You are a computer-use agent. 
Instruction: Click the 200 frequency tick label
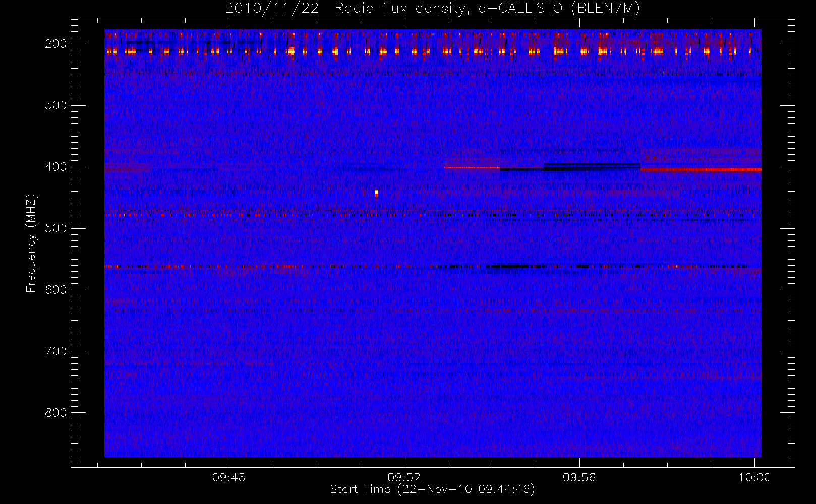pyautogui.click(x=56, y=44)
